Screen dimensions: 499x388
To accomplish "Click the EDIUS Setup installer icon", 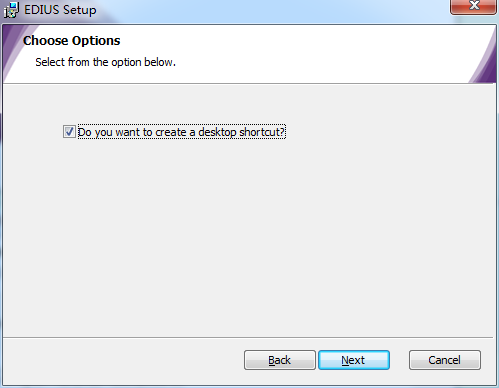I will (x=11, y=10).
